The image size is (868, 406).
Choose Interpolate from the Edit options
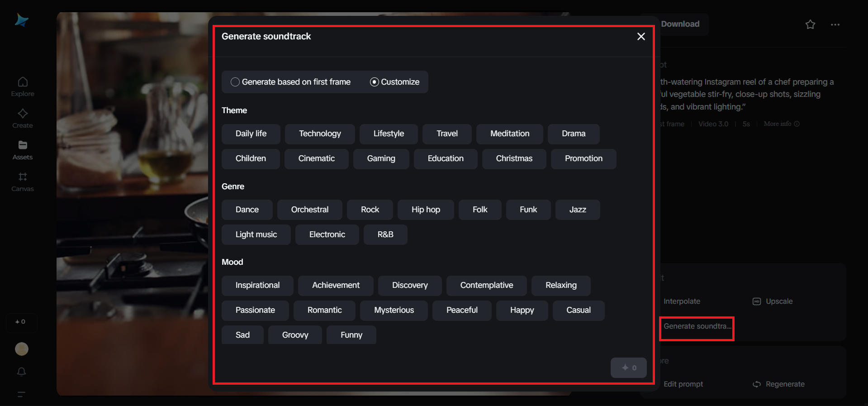click(682, 301)
